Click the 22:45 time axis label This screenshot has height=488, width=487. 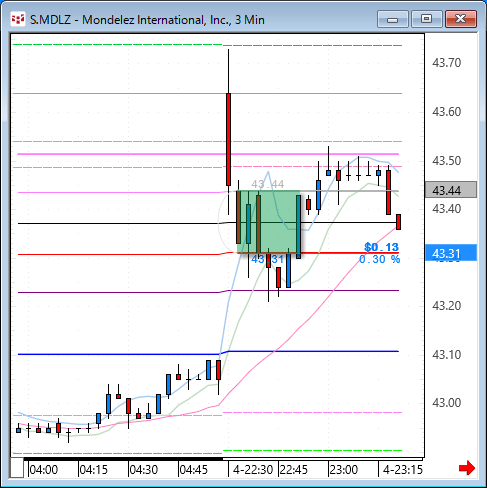coord(294,470)
